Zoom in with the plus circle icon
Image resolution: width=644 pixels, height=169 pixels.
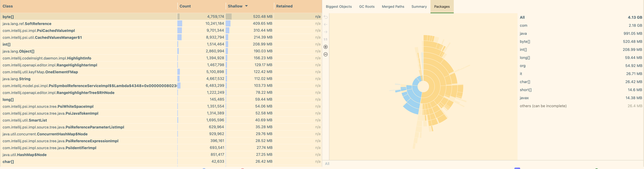pyautogui.click(x=325, y=47)
